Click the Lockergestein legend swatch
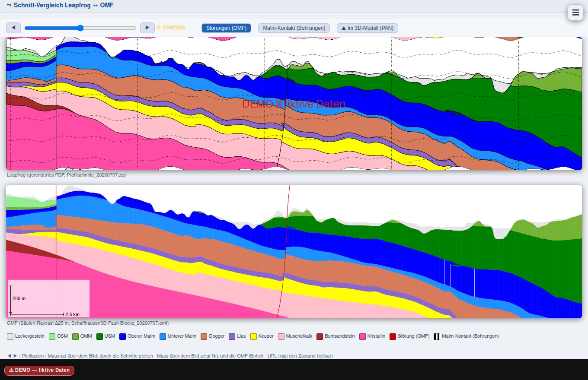The image size is (588, 380). [10, 336]
